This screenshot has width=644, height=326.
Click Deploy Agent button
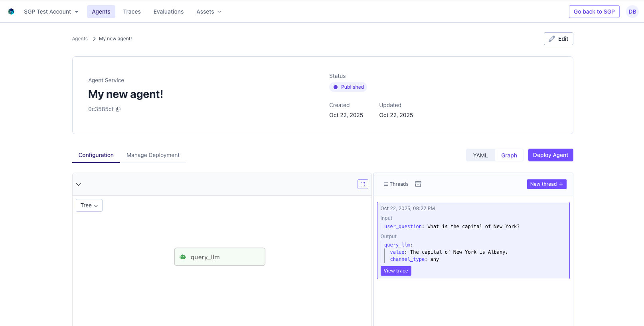click(551, 155)
